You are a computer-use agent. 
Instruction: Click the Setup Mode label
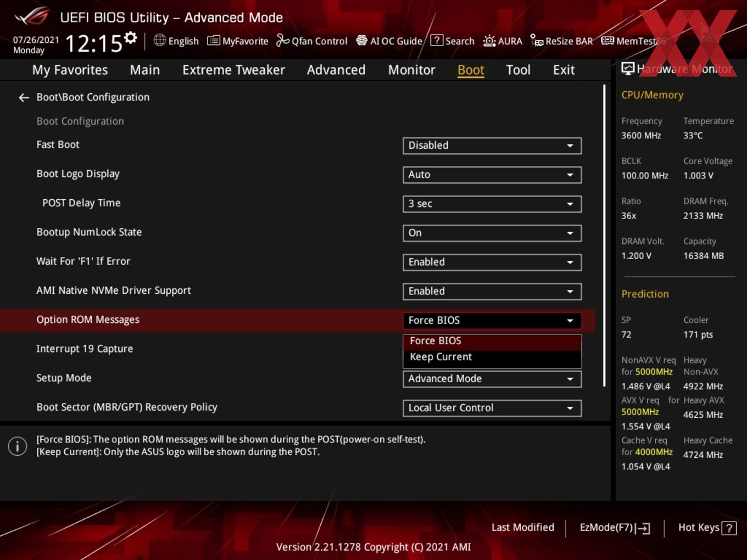(64, 378)
